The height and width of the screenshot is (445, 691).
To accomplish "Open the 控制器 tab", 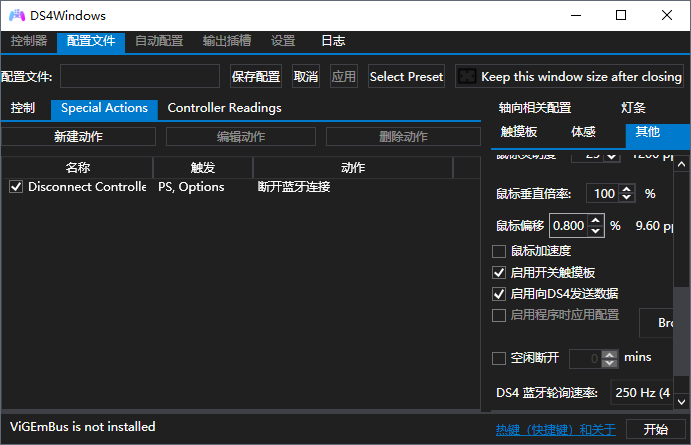I will point(29,41).
